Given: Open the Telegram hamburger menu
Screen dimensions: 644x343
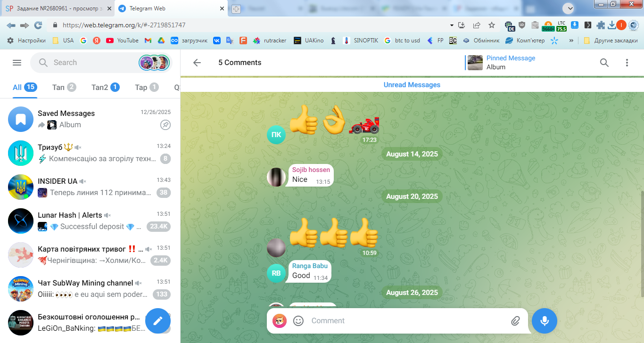Looking at the screenshot, I should pos(17,63).
